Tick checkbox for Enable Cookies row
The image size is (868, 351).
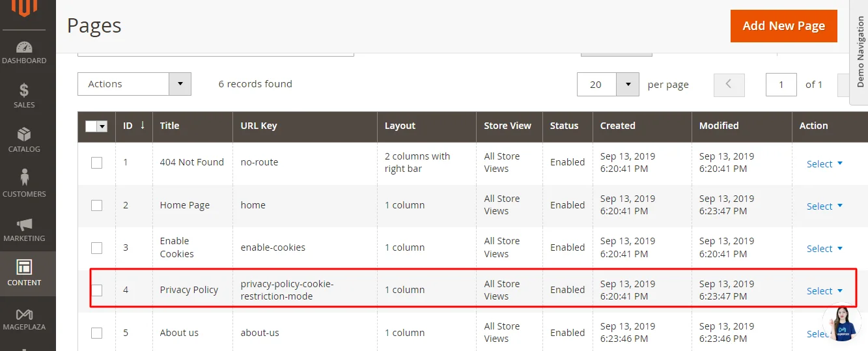click(x=96, y=247)
